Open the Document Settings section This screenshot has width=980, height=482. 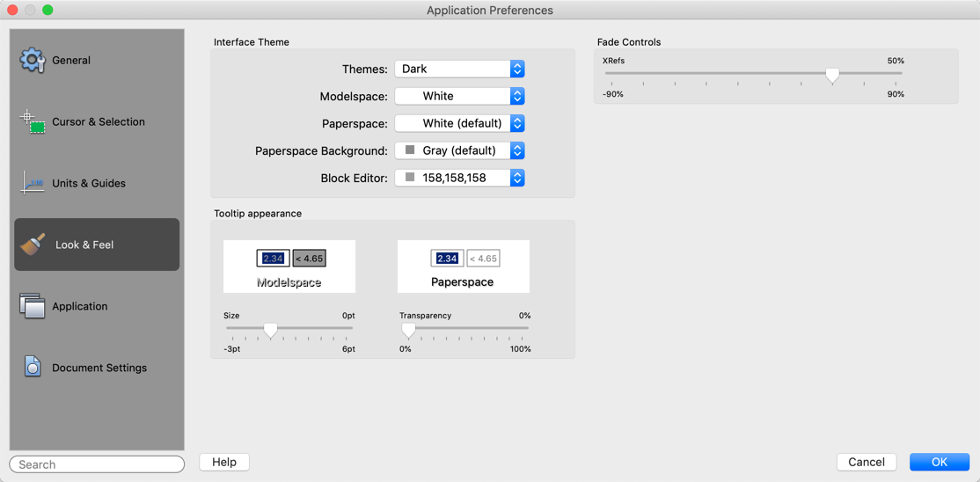click(x=99, y=368)
